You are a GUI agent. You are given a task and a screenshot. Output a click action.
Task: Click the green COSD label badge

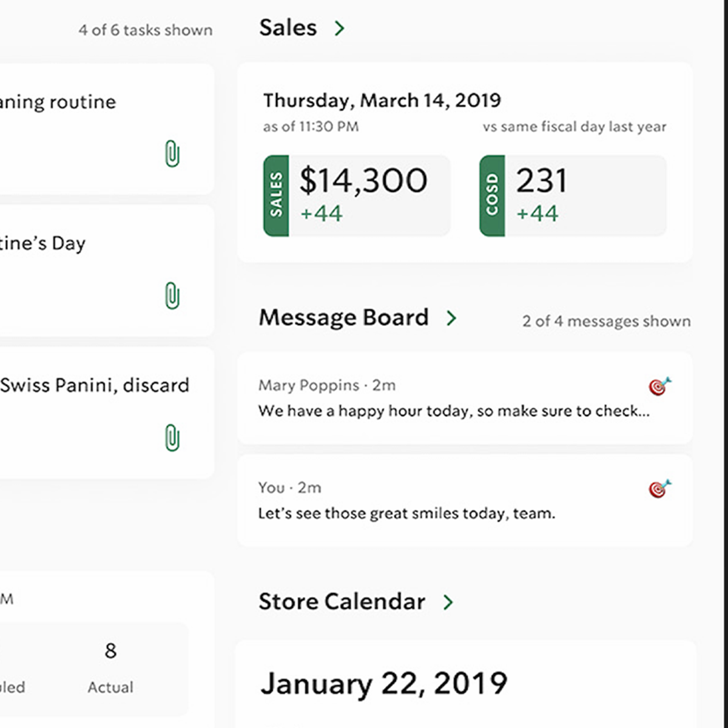coord(492,195)
